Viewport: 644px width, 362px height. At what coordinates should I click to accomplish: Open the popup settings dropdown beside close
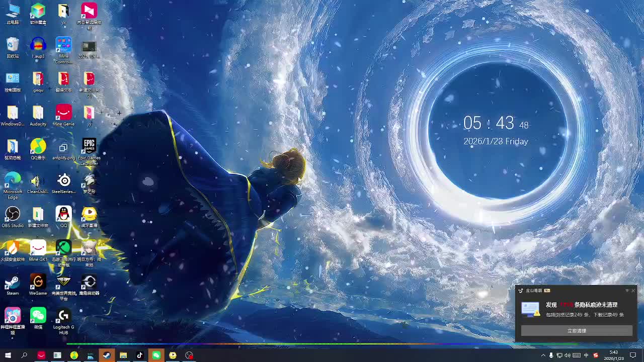627,291
